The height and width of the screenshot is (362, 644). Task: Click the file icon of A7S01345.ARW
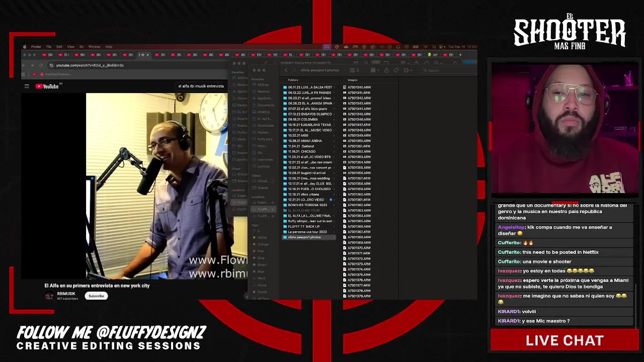[345, 114]
